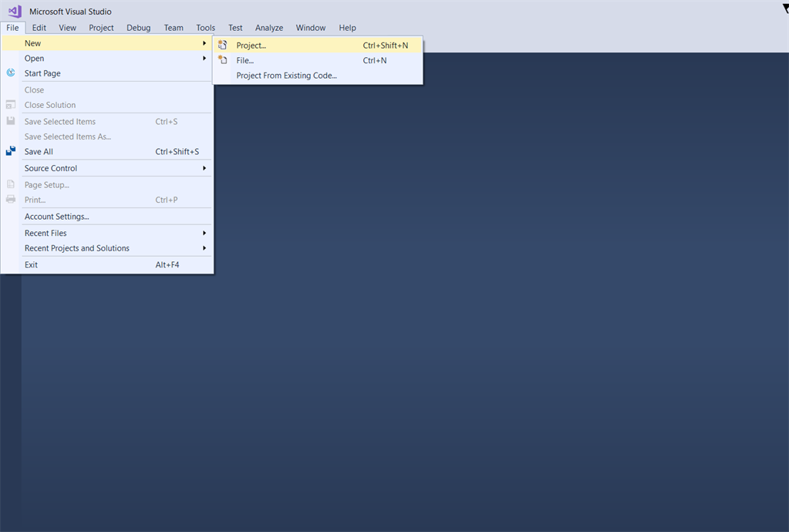Click the Alt+F4 shortcut text
This screenshot has height=532, width=789.
pos(167,264)
